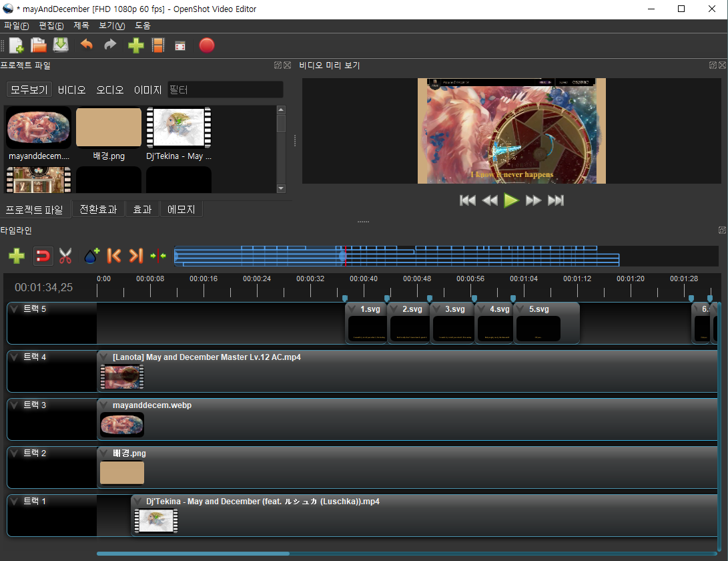Open the 트랙 4 dropdown arrow
728x561 pixels.
point(15,357)
